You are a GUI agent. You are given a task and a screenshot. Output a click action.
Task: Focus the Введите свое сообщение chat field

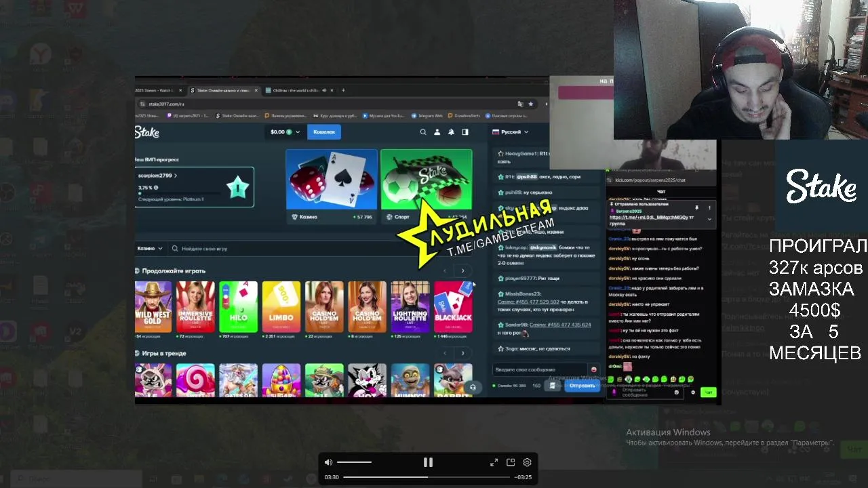[540, 369]
